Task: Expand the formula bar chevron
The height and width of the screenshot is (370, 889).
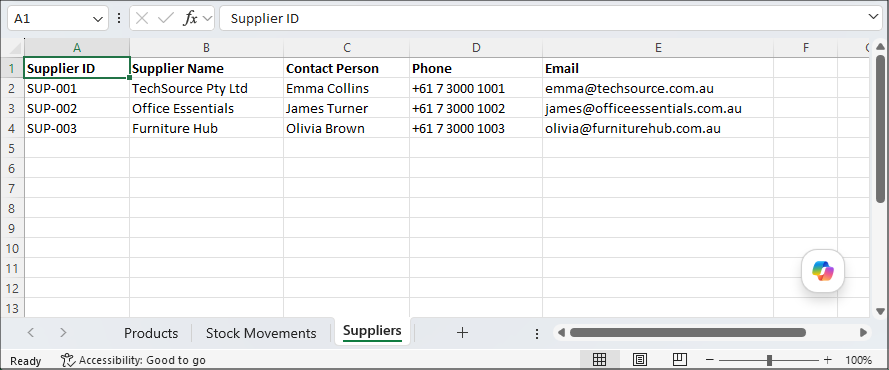Action: pyautogui.click(x=874, y=18)
